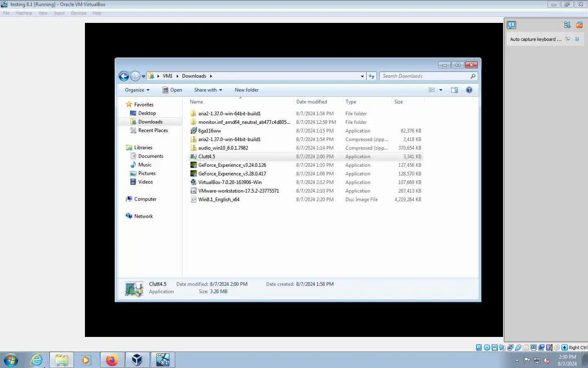Expand the VM1 breadcrumb arrow
Image resolution: width=588 pixels, height=368 pixels.
(177, 76)
